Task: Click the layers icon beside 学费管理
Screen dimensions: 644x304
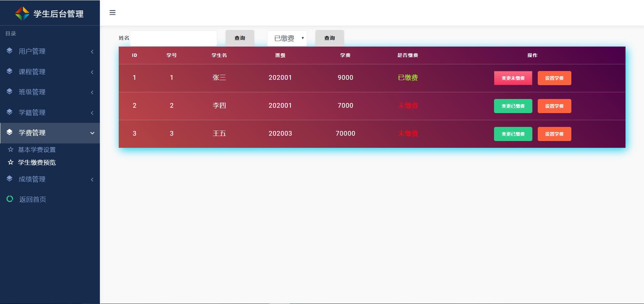Action: pyautogui.click(x=9, y=132)
